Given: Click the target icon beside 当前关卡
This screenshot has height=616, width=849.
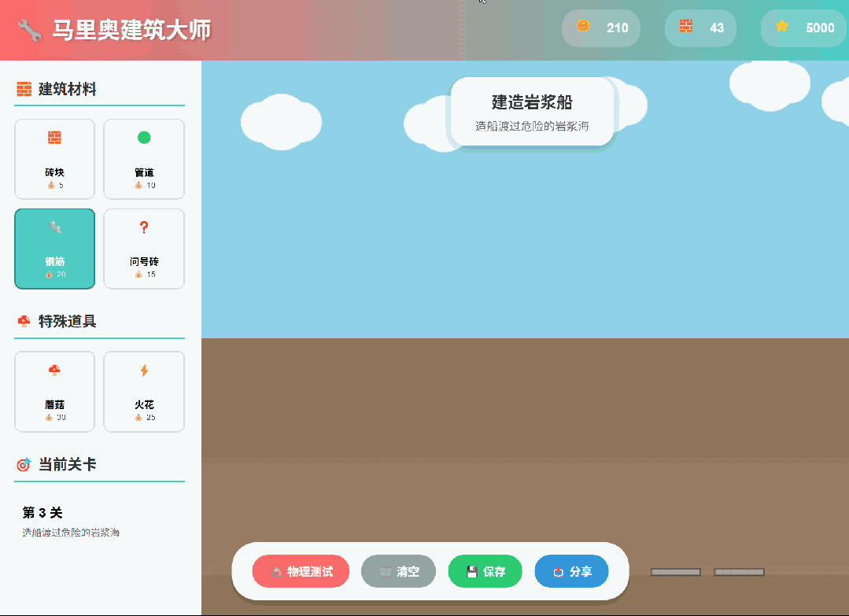Looking at the screenshot, I should (x=24, y=464).
